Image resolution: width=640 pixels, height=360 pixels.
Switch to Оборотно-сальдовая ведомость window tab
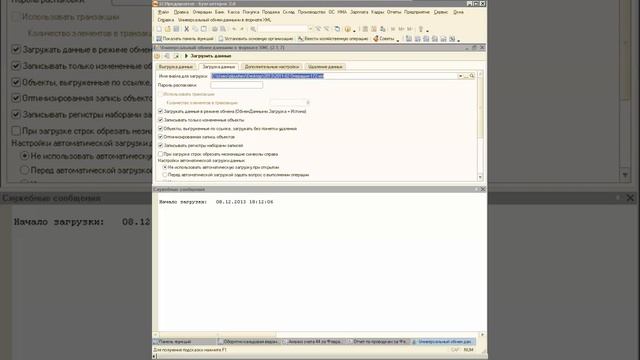pos(249,342)
